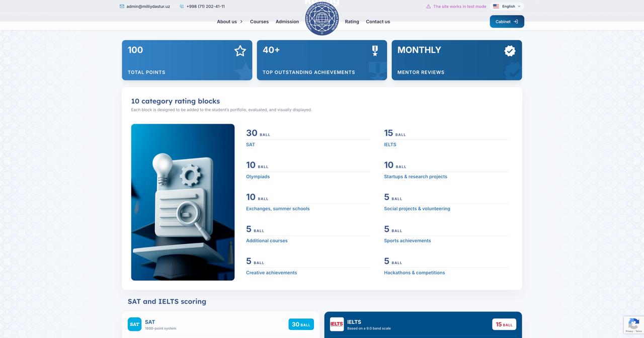Click the envelope icon beside admin email

122,7
